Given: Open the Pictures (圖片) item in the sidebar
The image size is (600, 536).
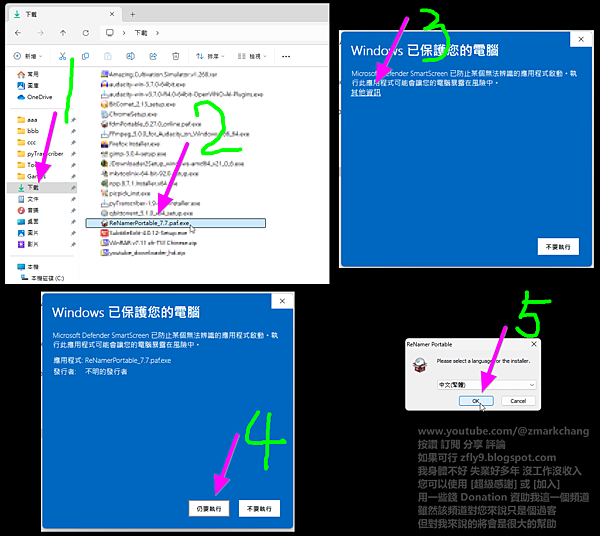Looking at the screenshot, I should click(x=28, y=233).
